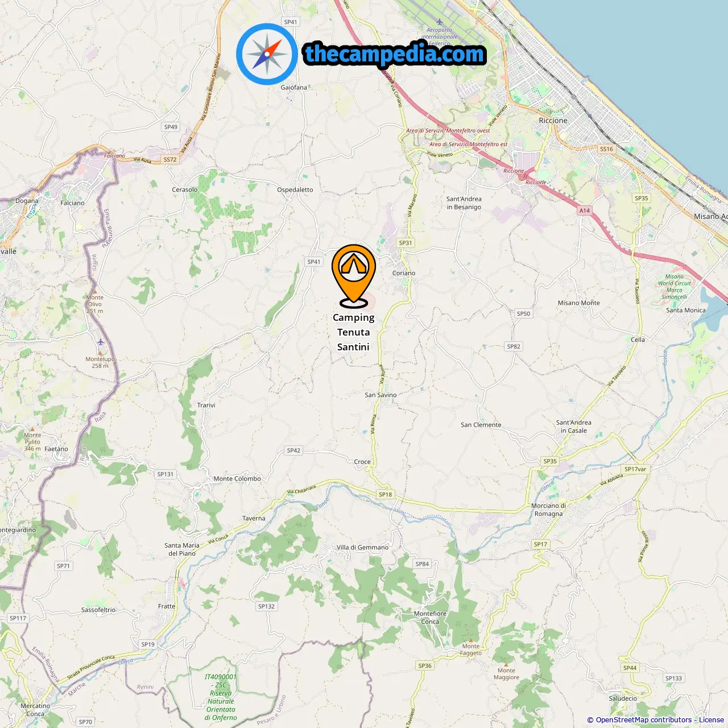Click the blue compass logo icon
Screen dimensions: 728x728
tap(267, 55)
